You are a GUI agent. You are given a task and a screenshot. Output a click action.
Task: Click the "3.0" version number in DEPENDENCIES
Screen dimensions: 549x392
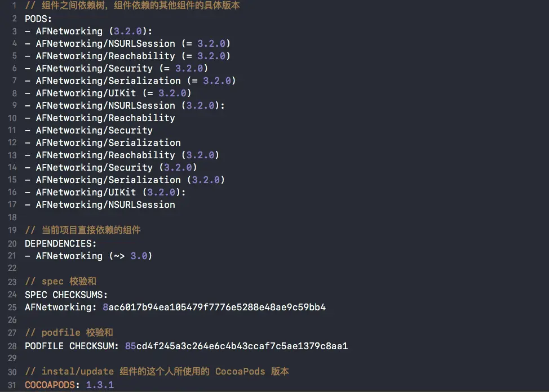[139, 256]
